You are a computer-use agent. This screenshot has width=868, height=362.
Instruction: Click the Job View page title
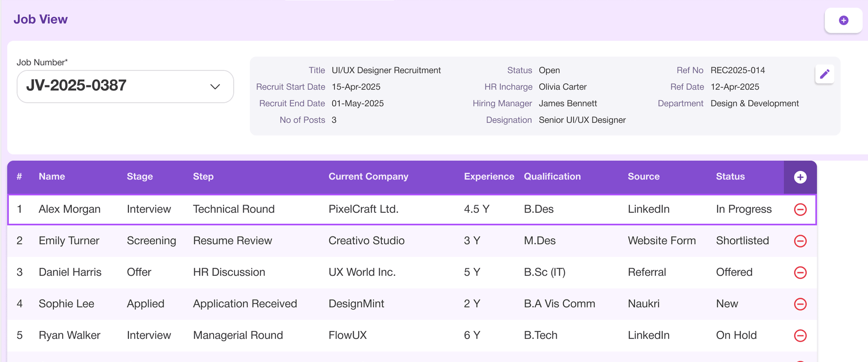coord(41,19)
